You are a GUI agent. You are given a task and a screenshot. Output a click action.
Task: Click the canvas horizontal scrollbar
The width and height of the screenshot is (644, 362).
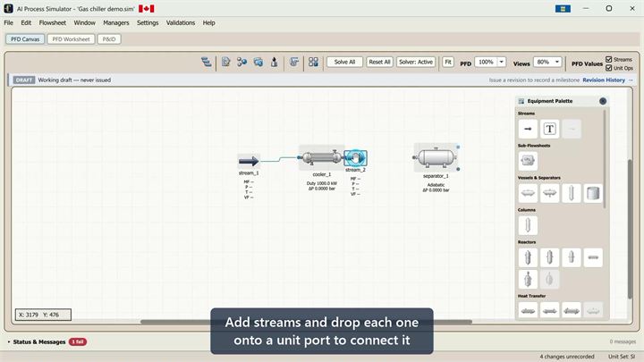click(x=306, y=322)
